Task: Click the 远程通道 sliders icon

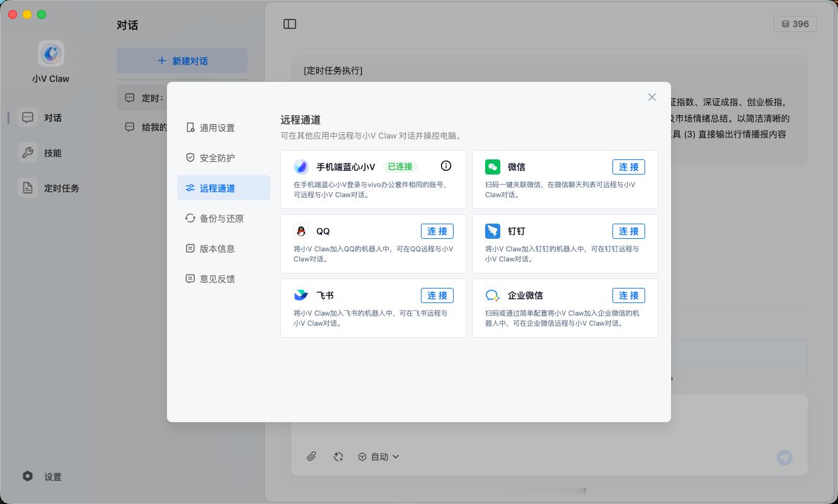Action: (x=190, y=188)
